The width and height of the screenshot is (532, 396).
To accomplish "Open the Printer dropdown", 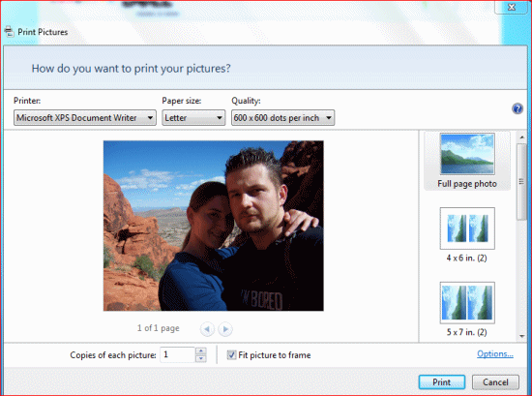I will [85, 117].
